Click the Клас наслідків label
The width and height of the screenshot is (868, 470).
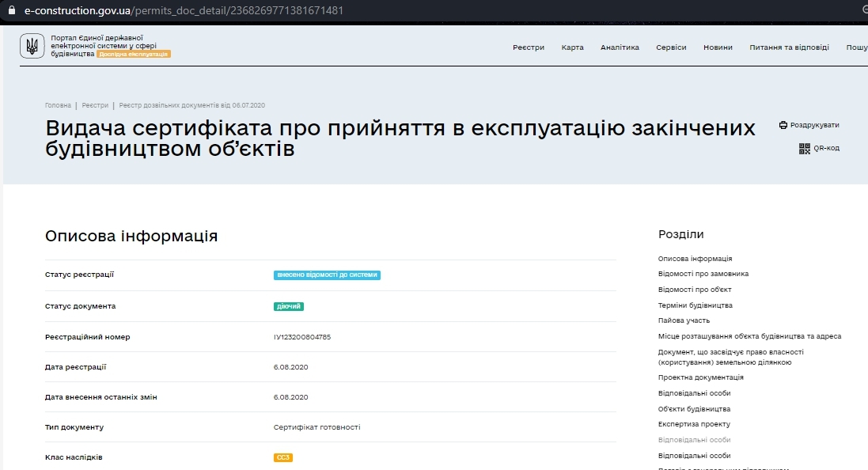coord(74,457)
